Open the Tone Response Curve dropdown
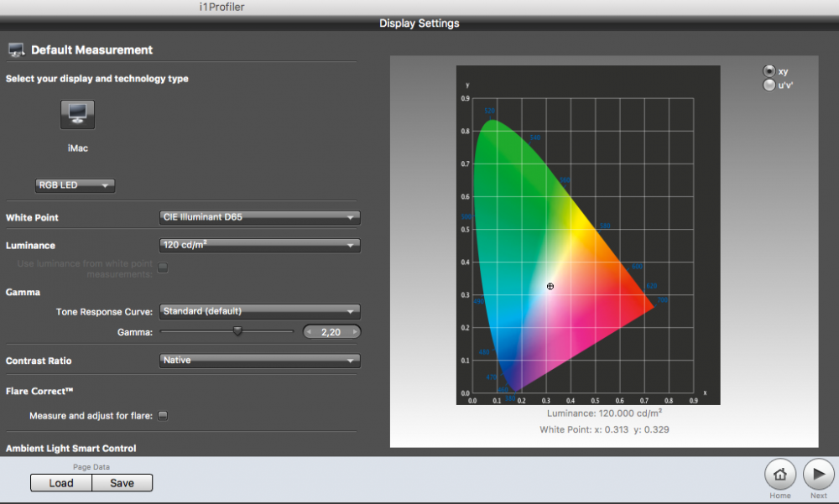The image size is (839, 504). pos(259,311)
